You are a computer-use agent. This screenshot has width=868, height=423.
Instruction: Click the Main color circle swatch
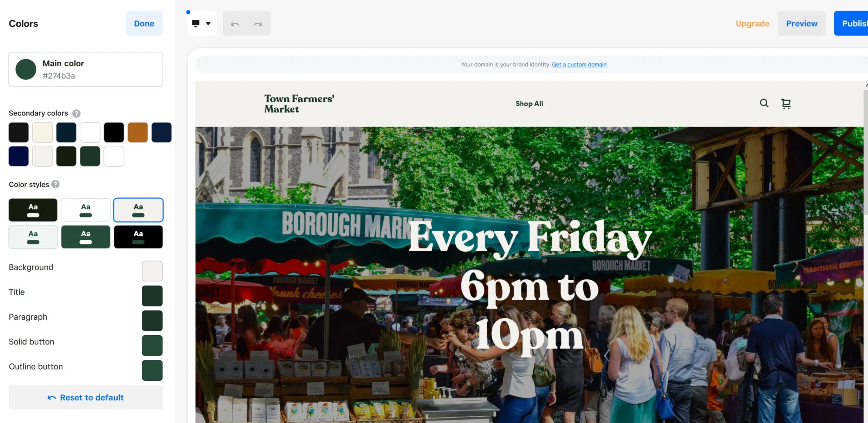[26, 69]
